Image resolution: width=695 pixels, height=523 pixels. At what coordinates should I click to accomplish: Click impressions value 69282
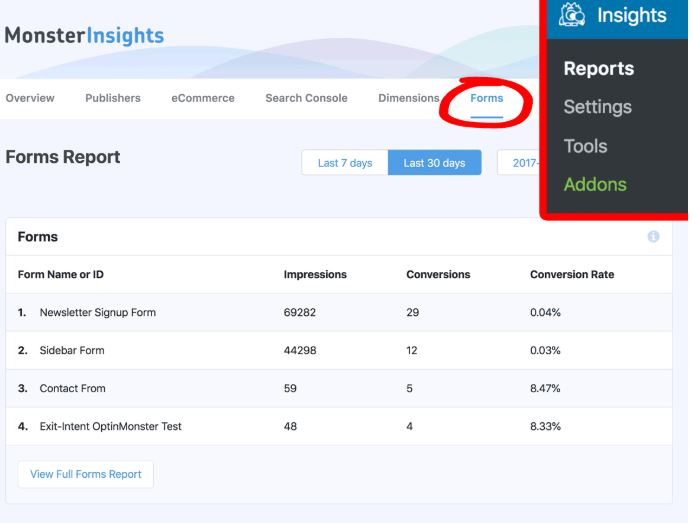pyautogui.click(x=300, y=312)
